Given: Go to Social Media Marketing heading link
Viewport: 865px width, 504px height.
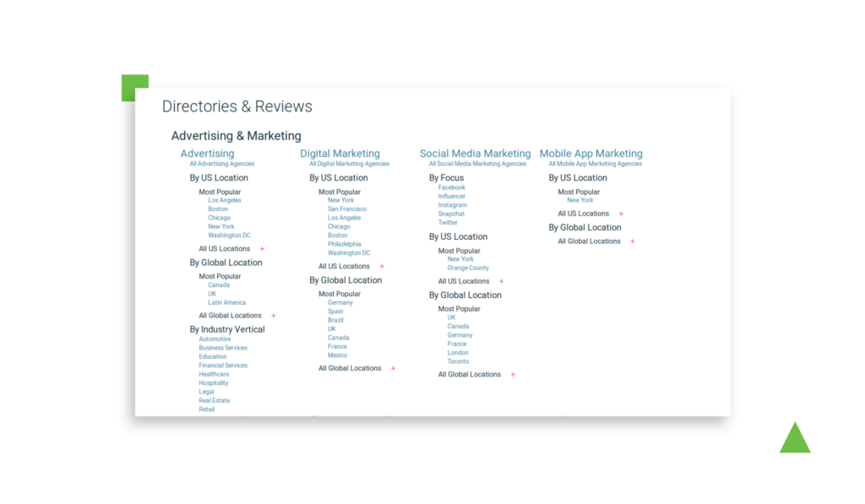Looking at the screenshot, I should [x=475, y=154].
